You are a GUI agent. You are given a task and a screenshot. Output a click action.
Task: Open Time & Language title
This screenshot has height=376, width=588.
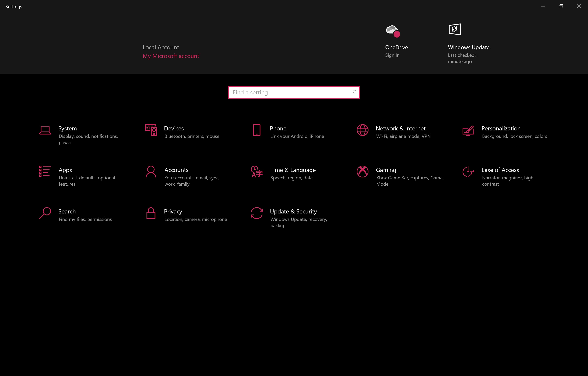pos(293,170)
